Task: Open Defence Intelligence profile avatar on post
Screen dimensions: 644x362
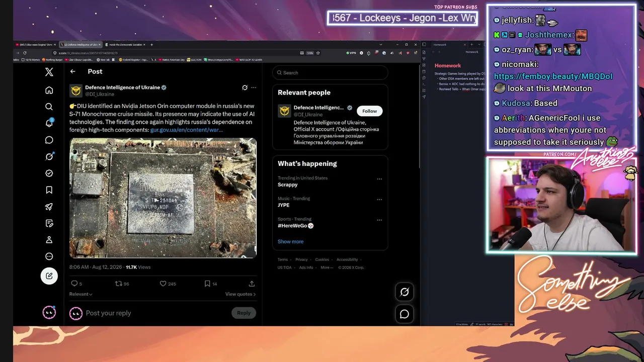Action: point(76,90)
